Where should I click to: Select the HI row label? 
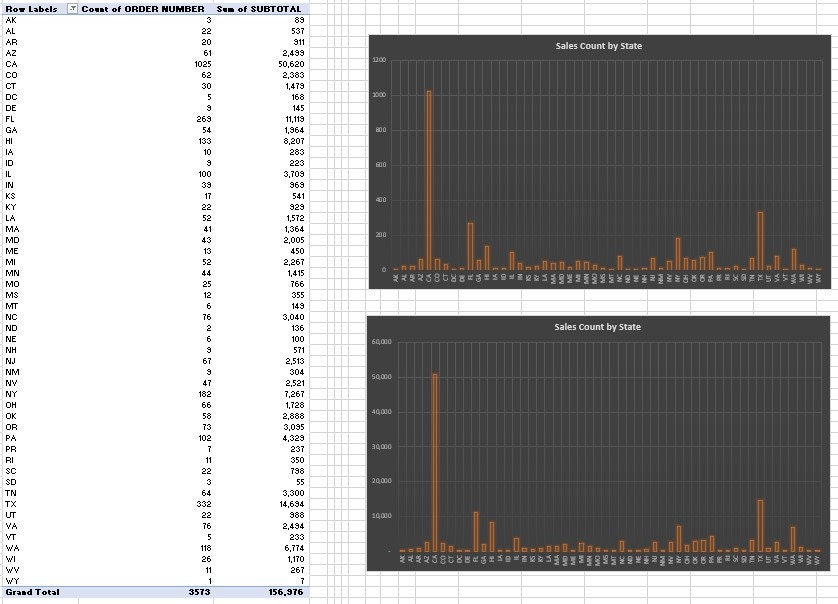pos(9,141)
